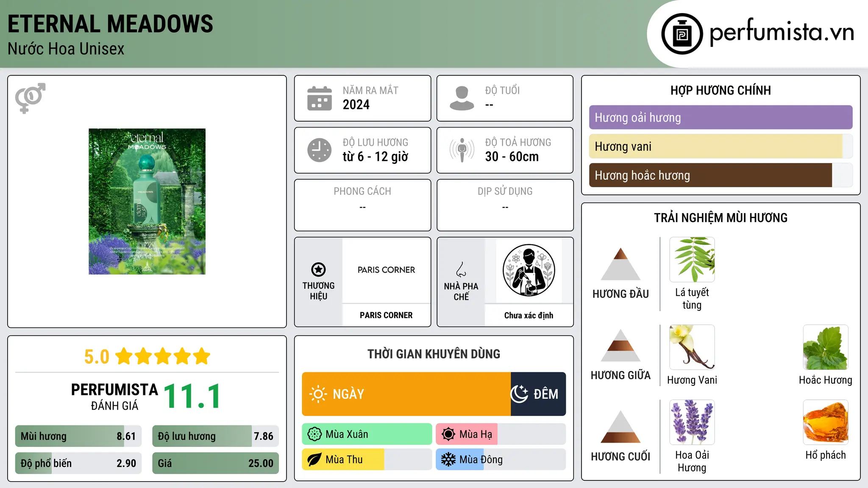Click the Mùi hương score bar
This screenshot has height=488, width=868.
coord(78,436)
